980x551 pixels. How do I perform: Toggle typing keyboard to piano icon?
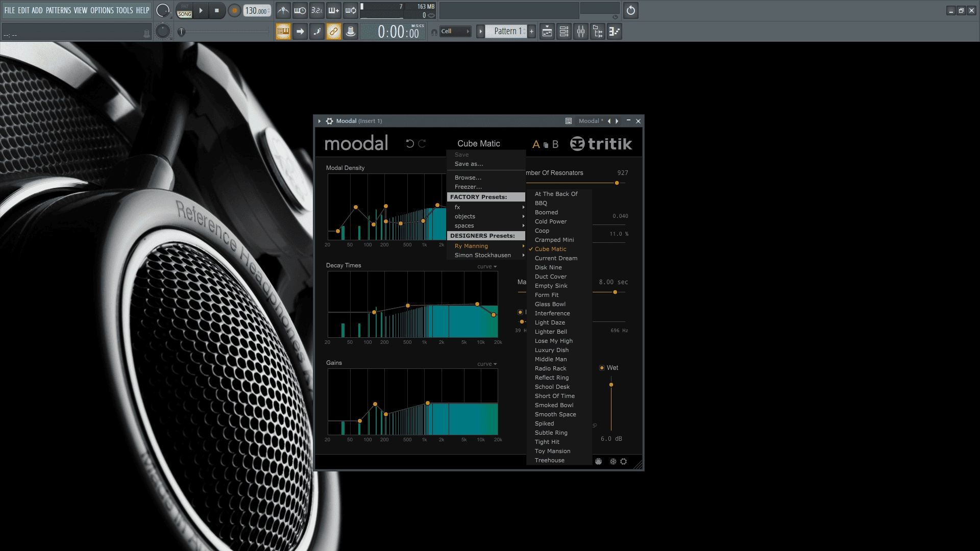pos(283,32)
